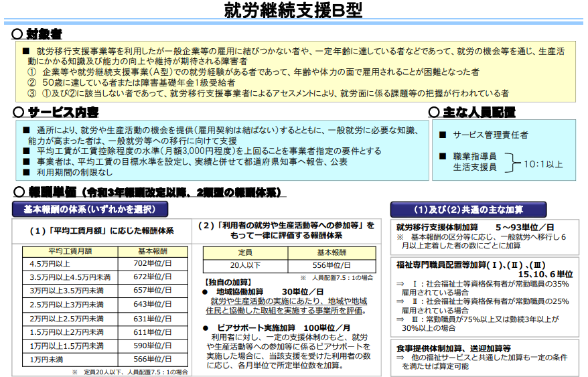Click the ① 企業等や就労継続支援事業 line
The width and height of the screenshot is (588, 377).
tap(253, 72)
